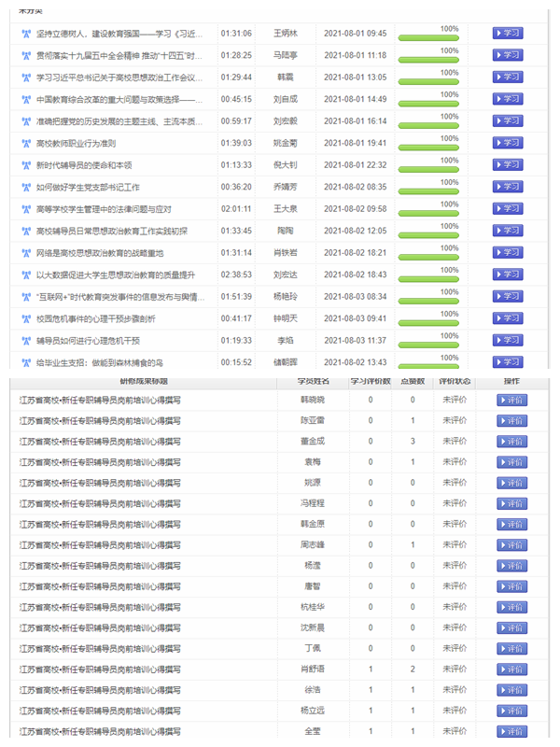Start learning the course by 陶陶
The image size is (560, 747).
pos(508,230)
